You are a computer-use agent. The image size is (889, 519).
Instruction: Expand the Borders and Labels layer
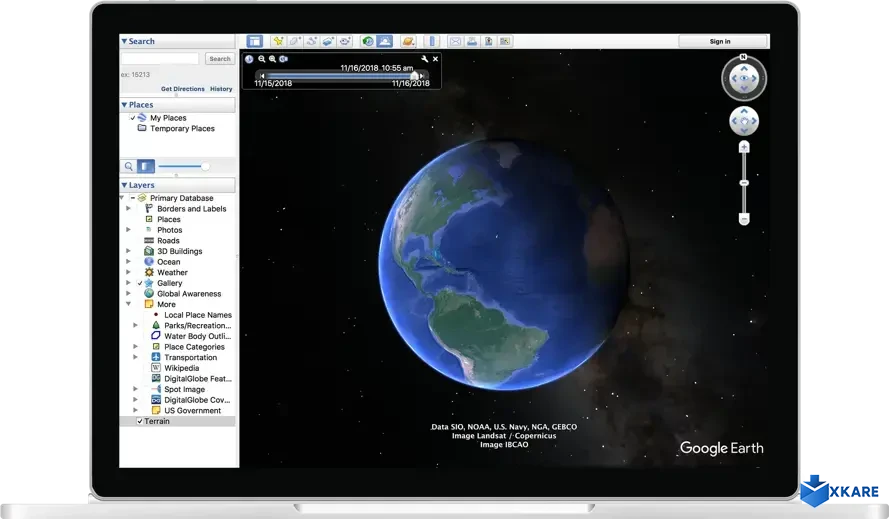(x=128, y=209)
